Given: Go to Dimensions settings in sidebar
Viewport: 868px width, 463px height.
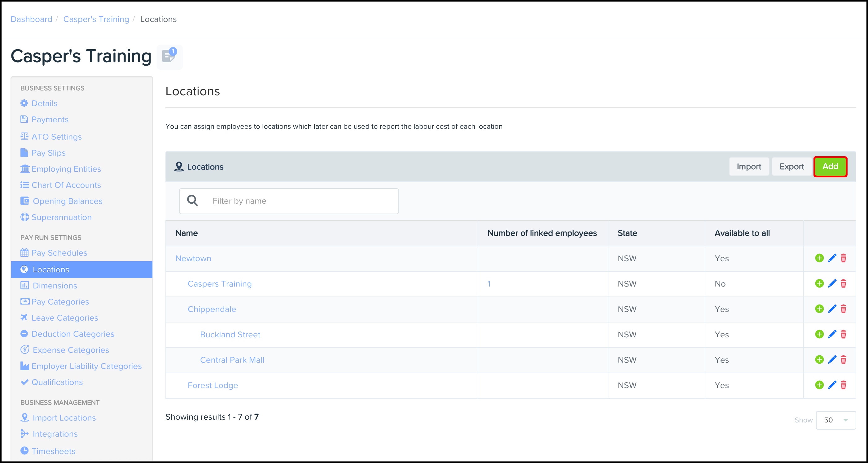Looking at the screenshot, I should 55,286.
